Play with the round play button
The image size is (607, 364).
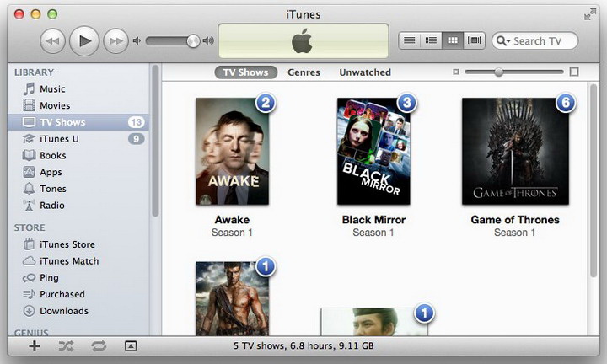point(84,40)
